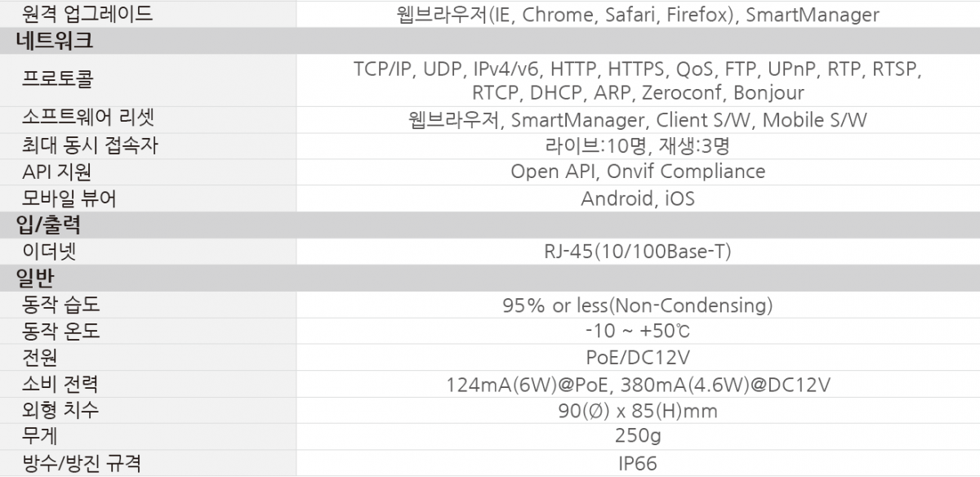
Task: Click the TCP/IP protocol list text
Action: (x=638, y=80)
